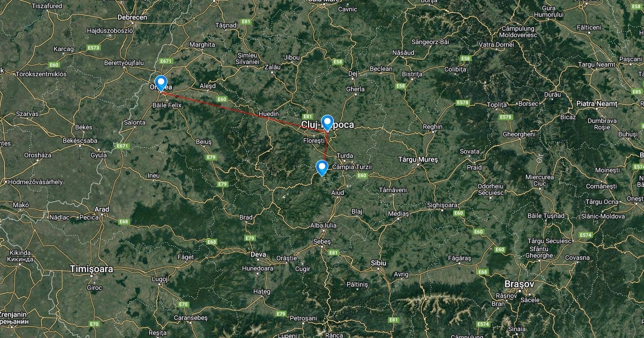Image resolution: width=644 pixels, height=338 pixels.
Task: Click the E573 shield near Karcag
Action: point(93,48)
